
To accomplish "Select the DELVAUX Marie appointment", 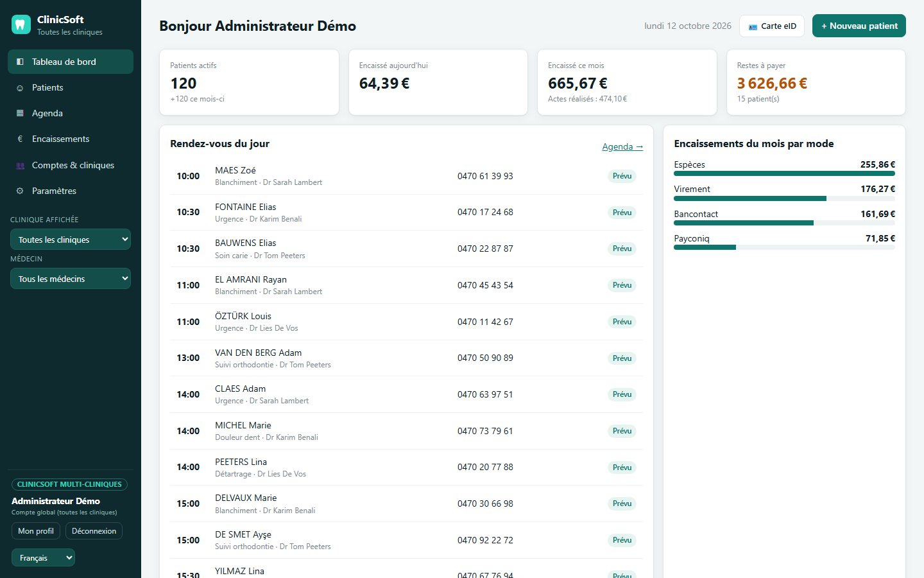I will pos(406,504).
